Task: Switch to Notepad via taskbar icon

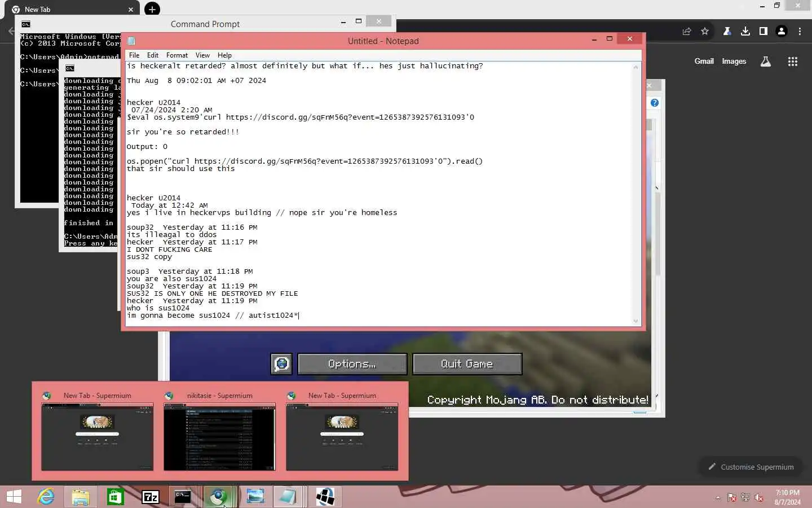Action: pyautogui.click(x=288, y=497)
